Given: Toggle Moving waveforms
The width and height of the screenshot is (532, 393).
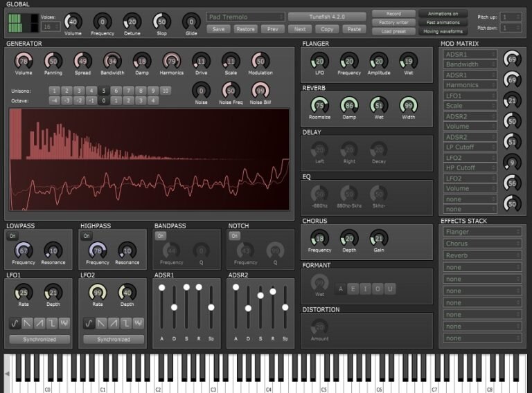Looking at the screenshot, I should point(443,32).
